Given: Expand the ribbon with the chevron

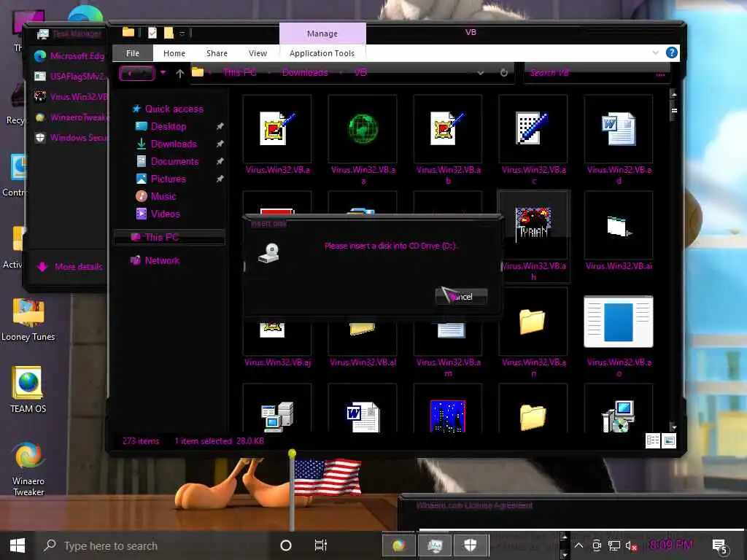Looking at the screenshot, I should pos(656,52).
